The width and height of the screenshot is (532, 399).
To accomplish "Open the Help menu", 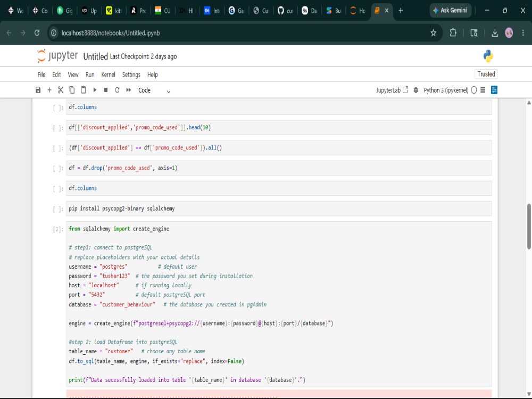I will point(152,74).
